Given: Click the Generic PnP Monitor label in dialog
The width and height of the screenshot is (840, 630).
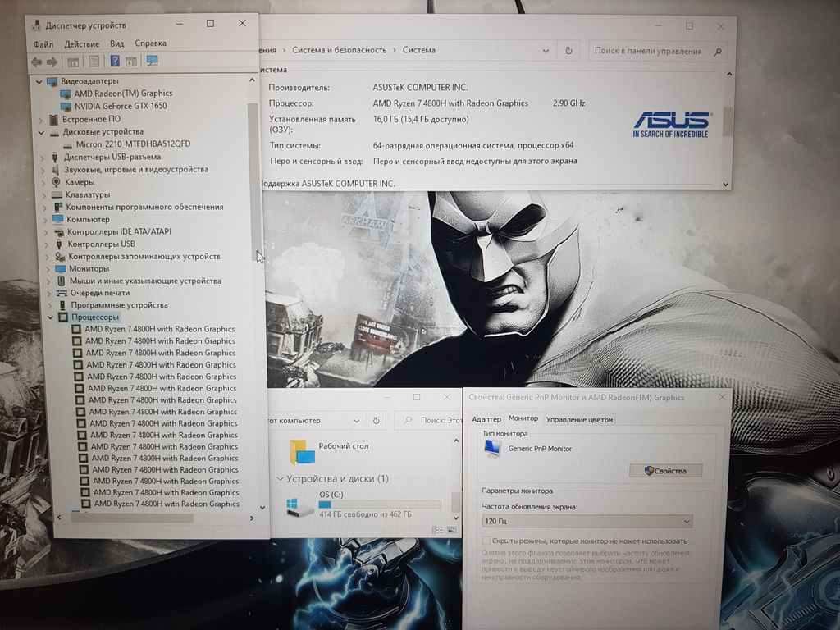Looking at the screenshot, I should (540, 449).
